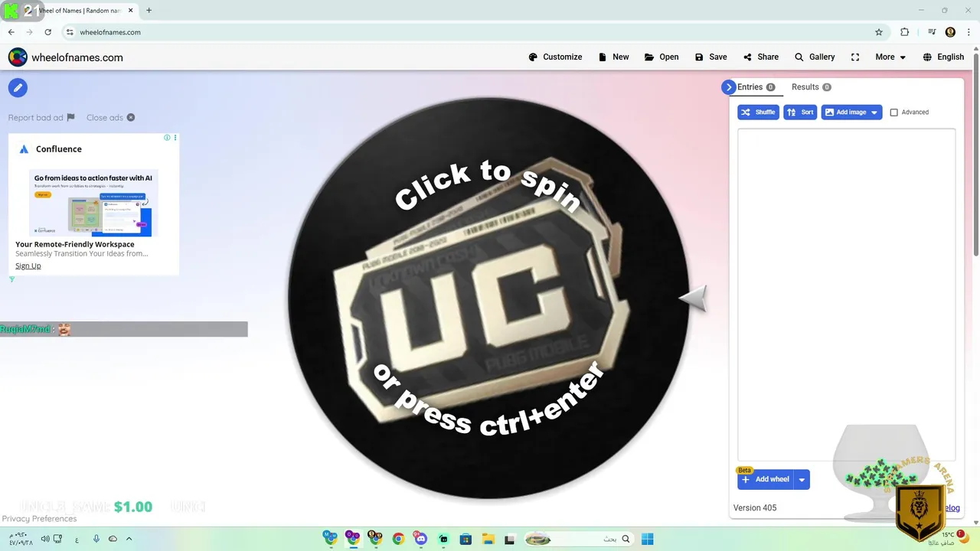The height and width of the screenshot is (551, 980).
Task: Collapse the entries panel with chevron
Action: (x=728, y=87)
